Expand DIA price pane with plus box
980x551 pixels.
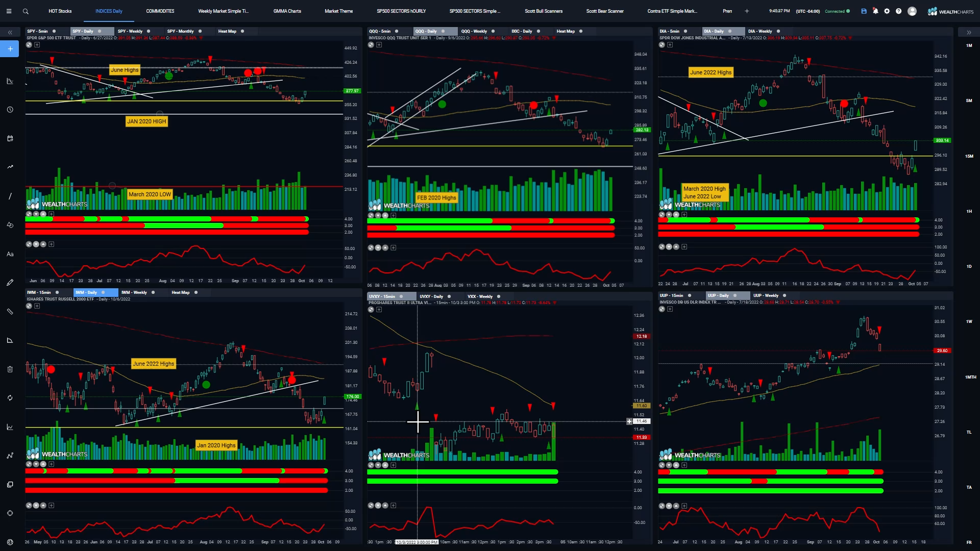tap(670, 45)
